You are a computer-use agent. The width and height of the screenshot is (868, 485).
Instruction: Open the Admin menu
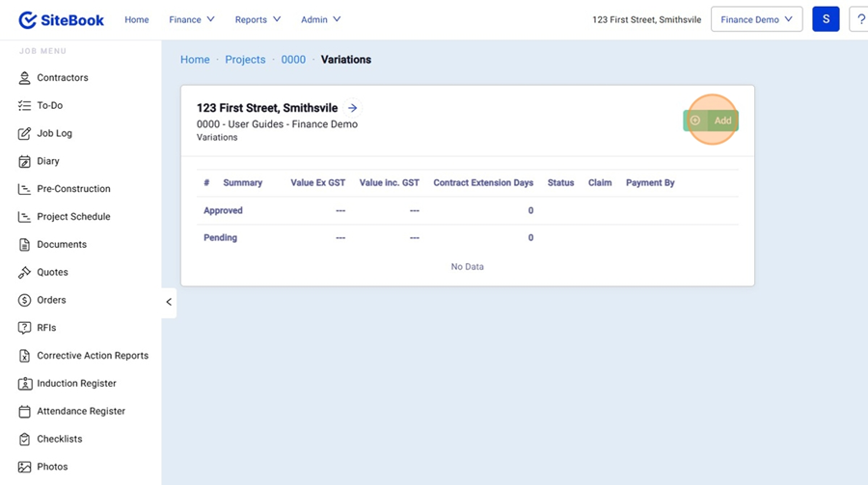(x=320, y=19)
